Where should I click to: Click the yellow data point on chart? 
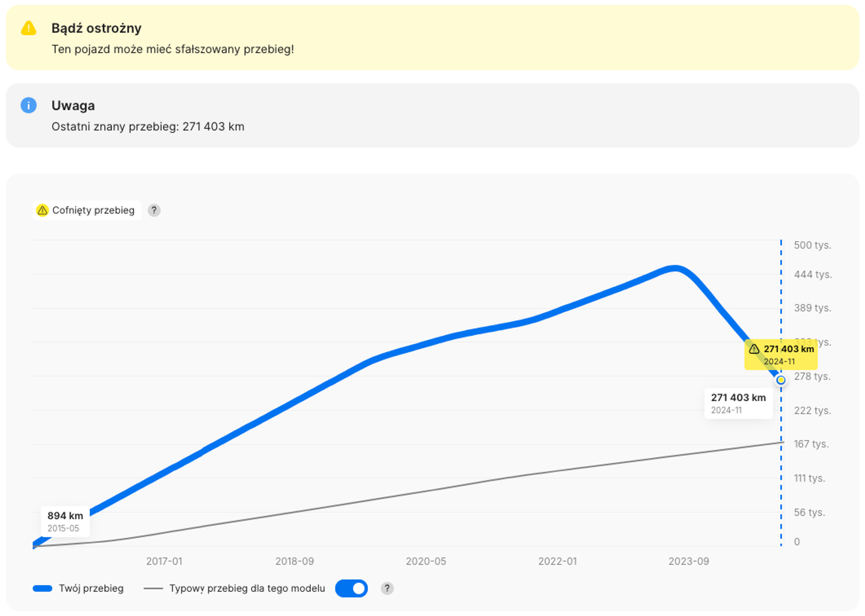(x=781, y=380)
